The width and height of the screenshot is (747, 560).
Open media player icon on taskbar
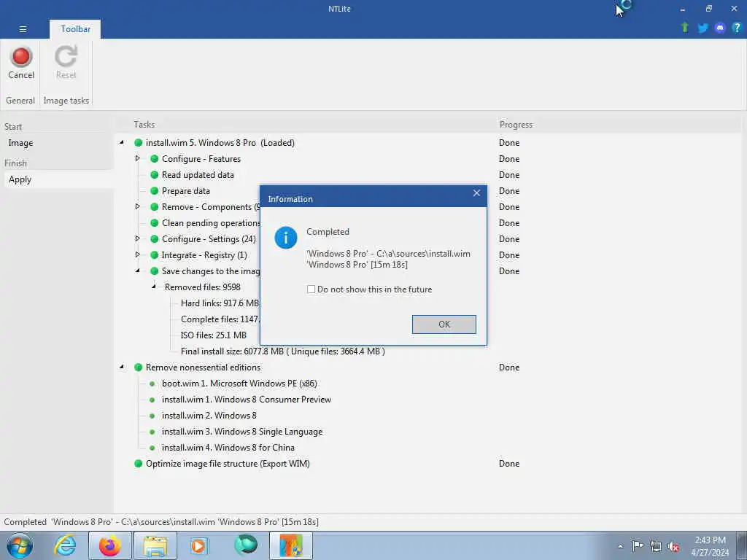click(x=199, y=545)
